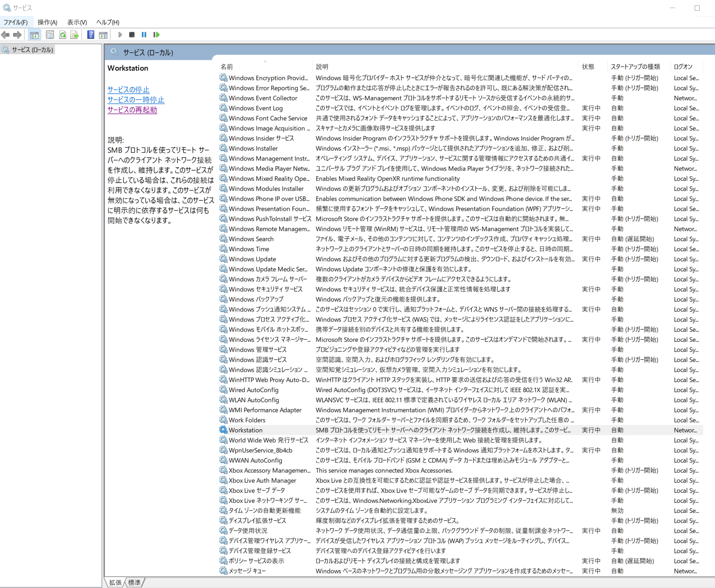715x588 pixels.
Task: Switch to the 標準 tab
Action: coord(134,582)
